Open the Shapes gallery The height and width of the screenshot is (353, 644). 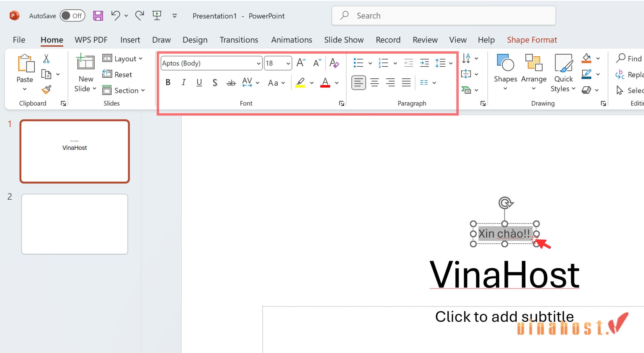505,72
